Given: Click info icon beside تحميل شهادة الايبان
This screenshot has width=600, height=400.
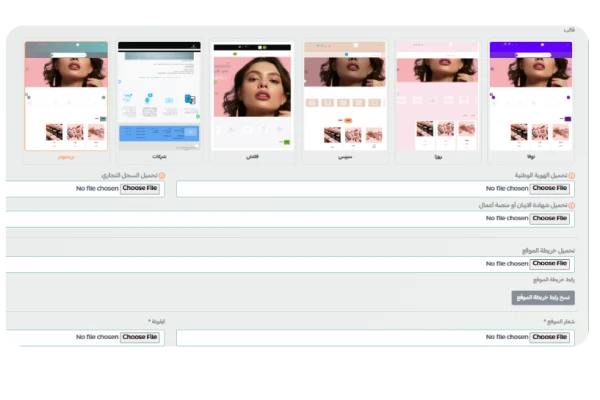Looking at the screenshot, I should click(571, 205).
